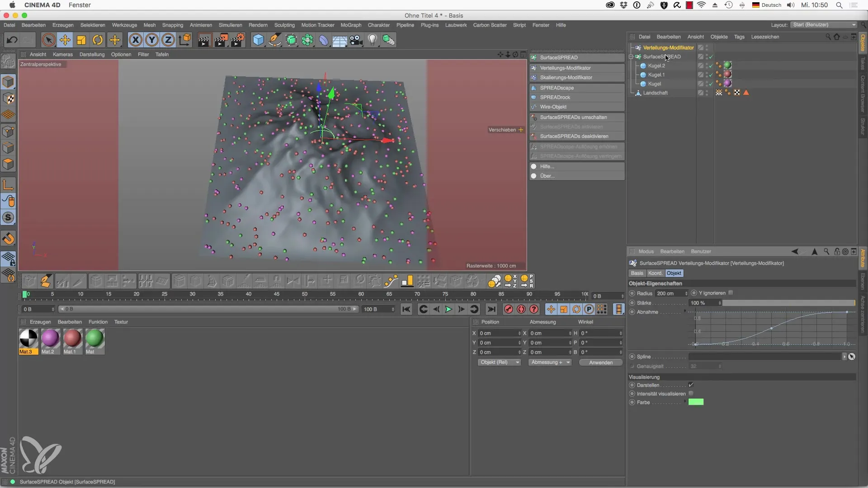
Task: Select the Live Selection tool
Action: pos(48,40)
